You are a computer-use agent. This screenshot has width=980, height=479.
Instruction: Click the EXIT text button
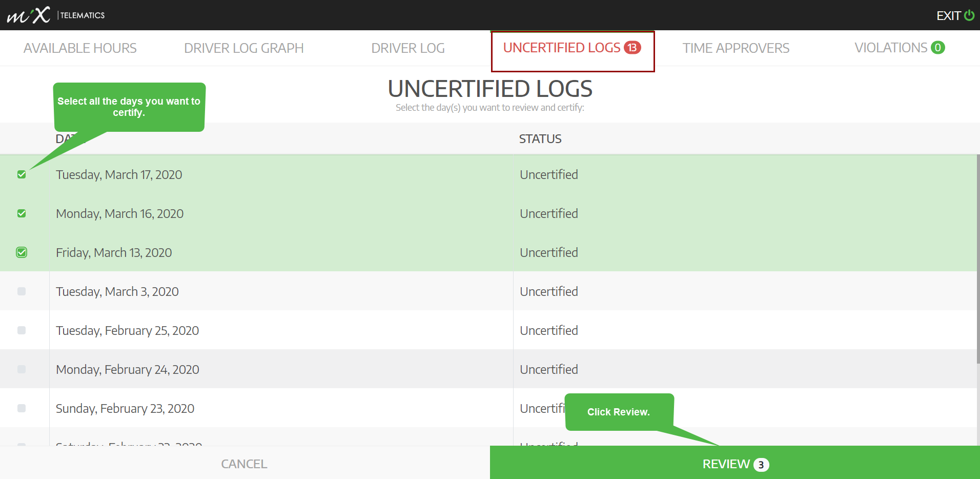coord(948,15)
